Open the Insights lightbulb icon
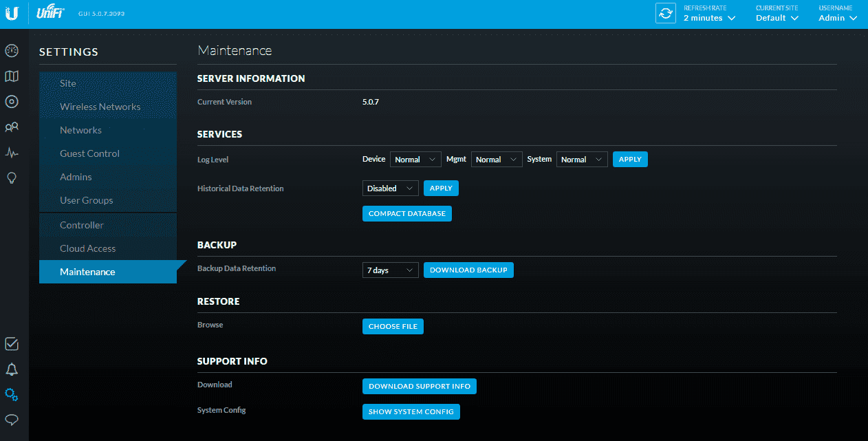868x441 pixels. coord(12,178)
